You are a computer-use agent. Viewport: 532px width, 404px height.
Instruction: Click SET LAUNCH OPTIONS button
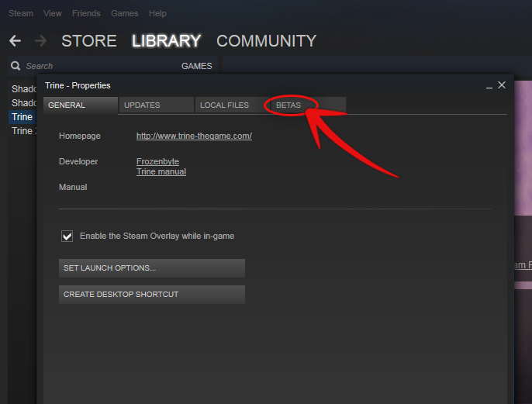152,268
